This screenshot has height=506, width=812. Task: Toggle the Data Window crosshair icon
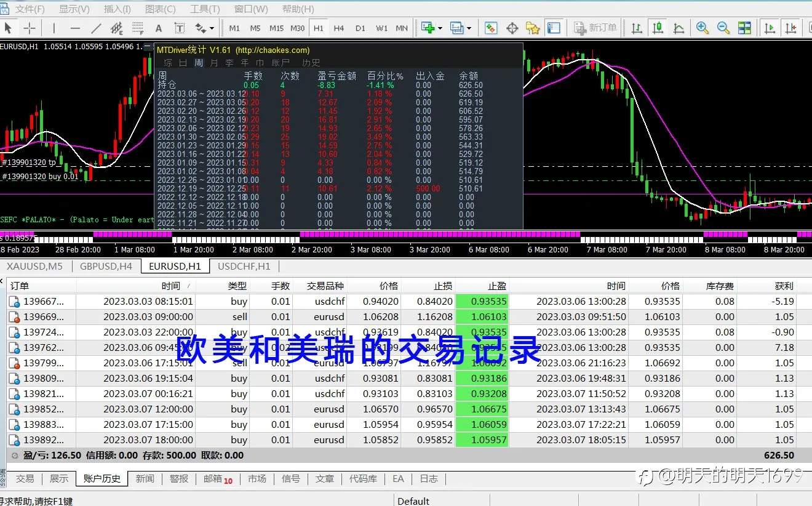tap(512, 28)
